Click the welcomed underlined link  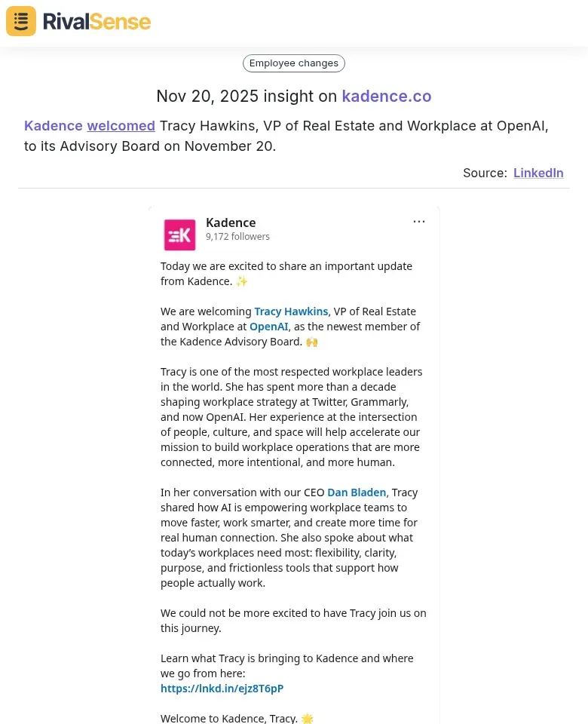point(121,125)
